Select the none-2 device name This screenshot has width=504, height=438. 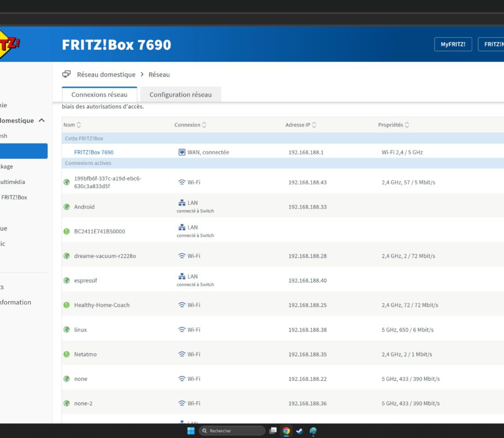[x=83, y=404]
